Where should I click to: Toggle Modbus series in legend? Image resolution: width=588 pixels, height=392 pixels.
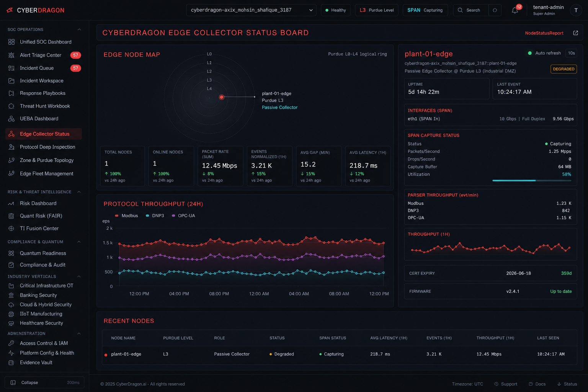[126, 216]
